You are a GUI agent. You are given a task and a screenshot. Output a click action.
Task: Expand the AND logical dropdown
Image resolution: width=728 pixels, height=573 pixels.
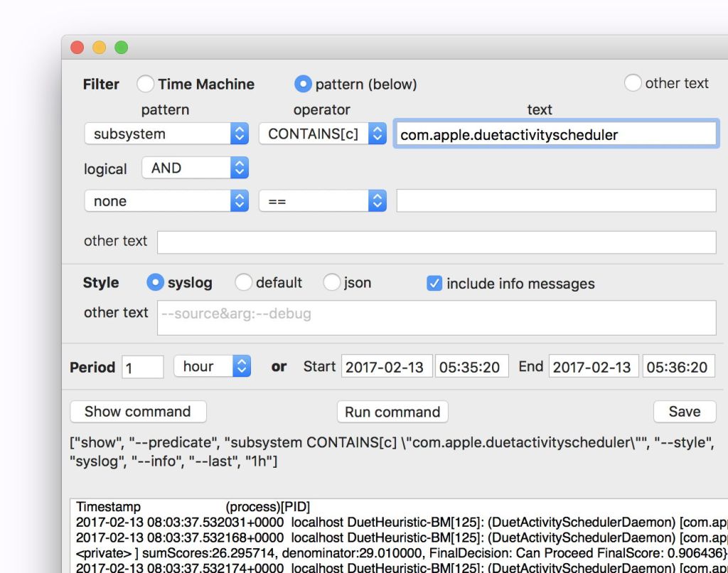pos(196,168)
